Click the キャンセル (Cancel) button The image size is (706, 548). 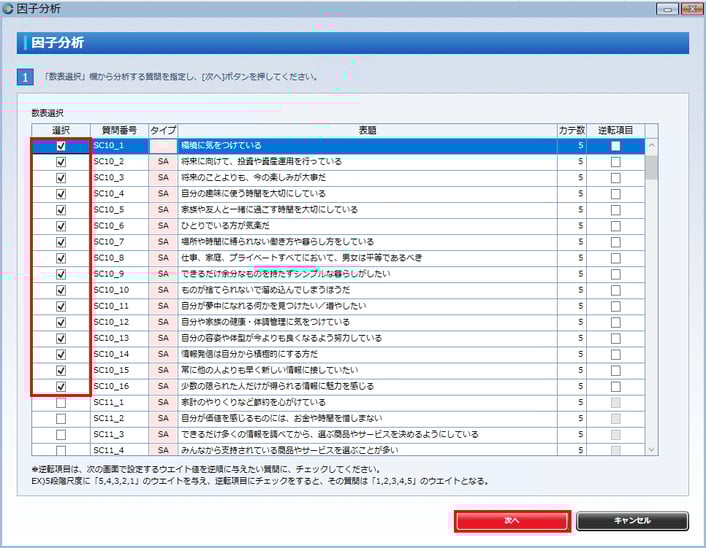coord(632,521)
